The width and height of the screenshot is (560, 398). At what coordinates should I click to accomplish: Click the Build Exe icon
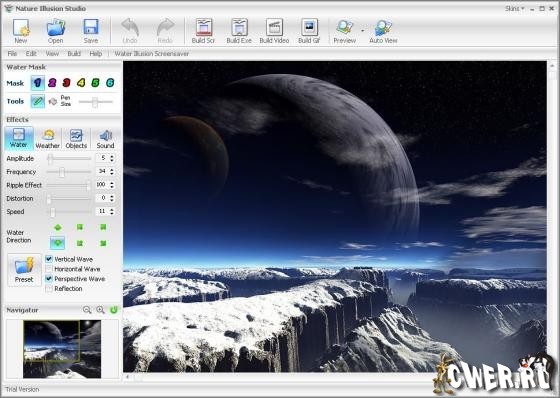pyautogui.click(x=239, y=28)
